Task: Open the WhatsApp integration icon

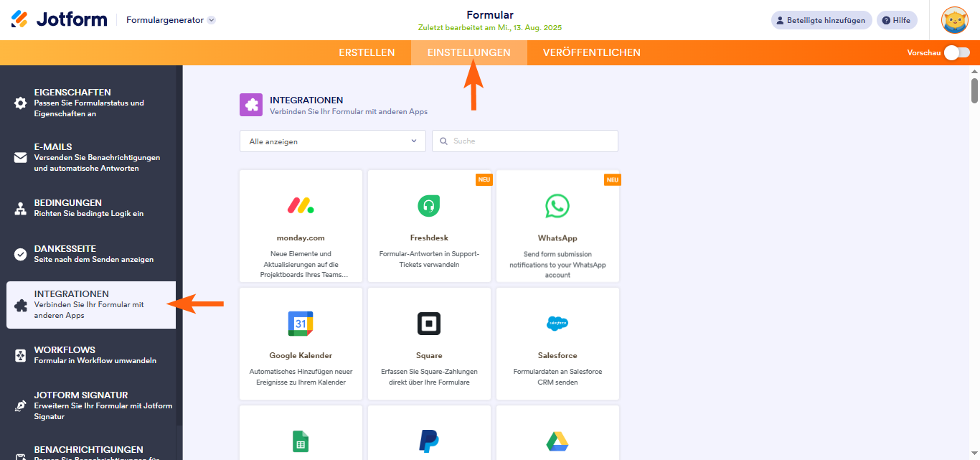Action: pyautogui.click(x=557, y=206)
